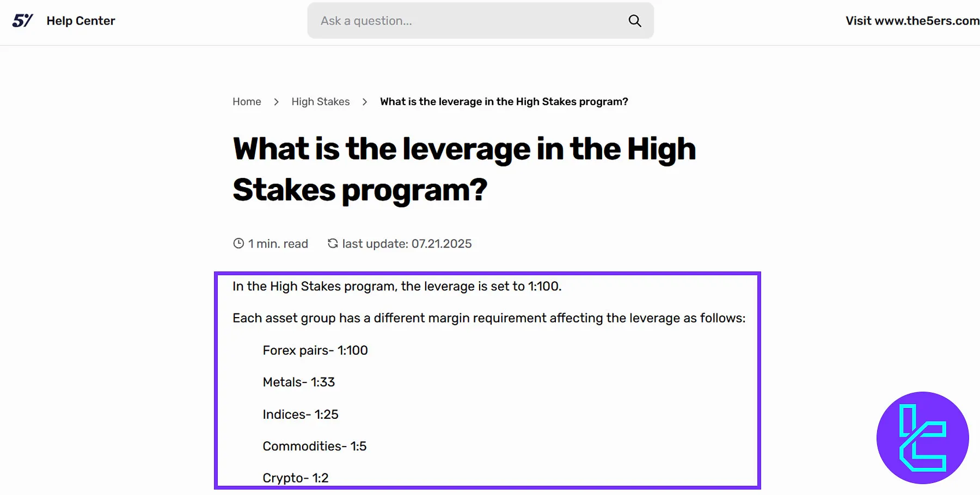Click the Indices 1:25 line
This screenshot has width=980, height=495.
301,414
